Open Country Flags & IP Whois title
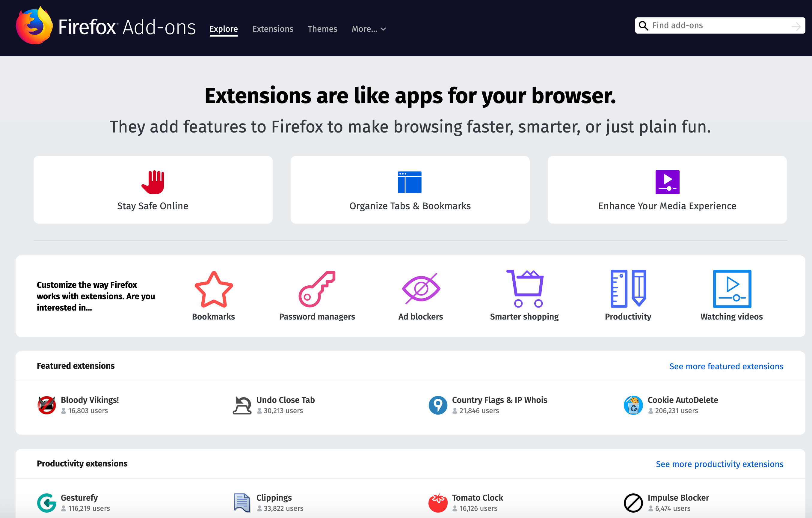The image size is (812, 518). click(499, 400)
